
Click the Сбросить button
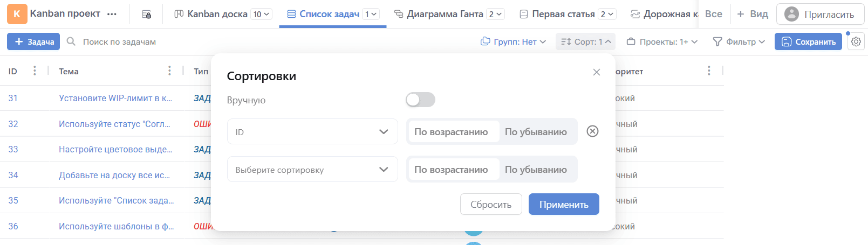490,205
